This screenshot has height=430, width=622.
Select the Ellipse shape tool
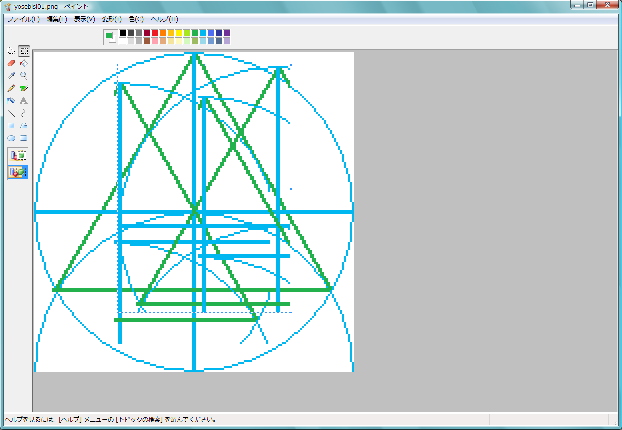[11, 138]
